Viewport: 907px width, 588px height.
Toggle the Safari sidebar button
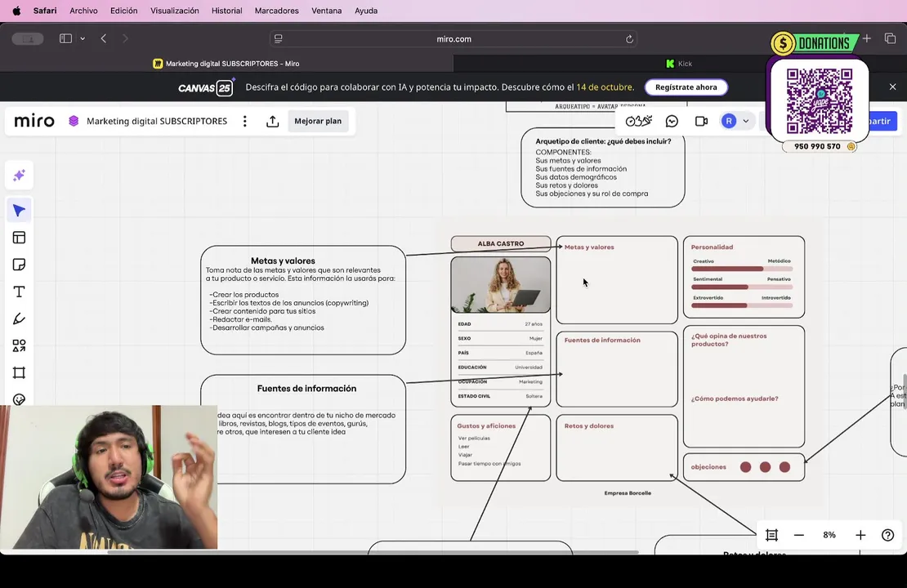coord(65,38)
